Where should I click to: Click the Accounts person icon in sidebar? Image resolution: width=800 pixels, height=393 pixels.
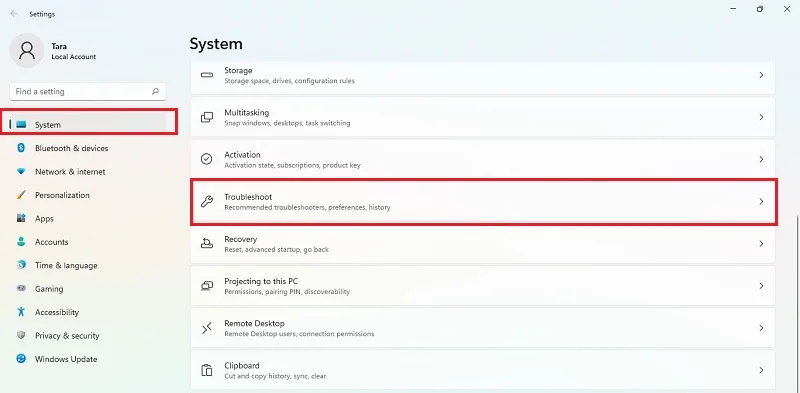point(21,241)
